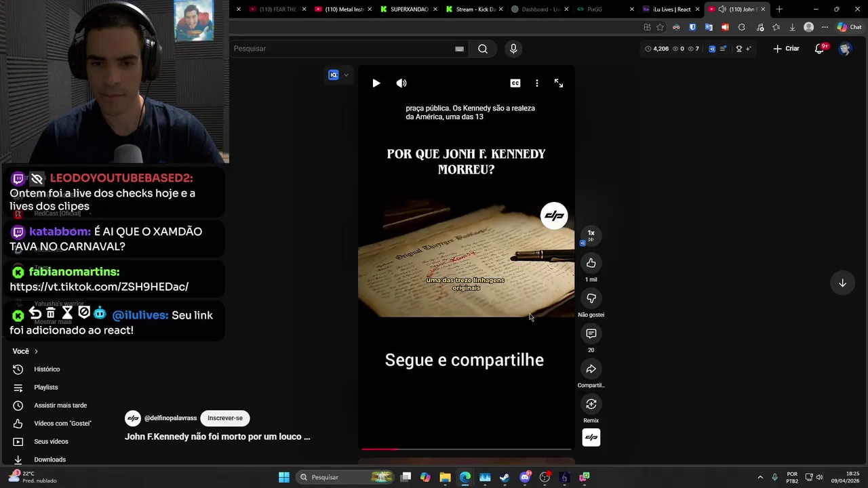The width and height of the screenshot is (868, 488).
Task: Click the TikTok link in chat overlay
Action: (x=99, y=287)
